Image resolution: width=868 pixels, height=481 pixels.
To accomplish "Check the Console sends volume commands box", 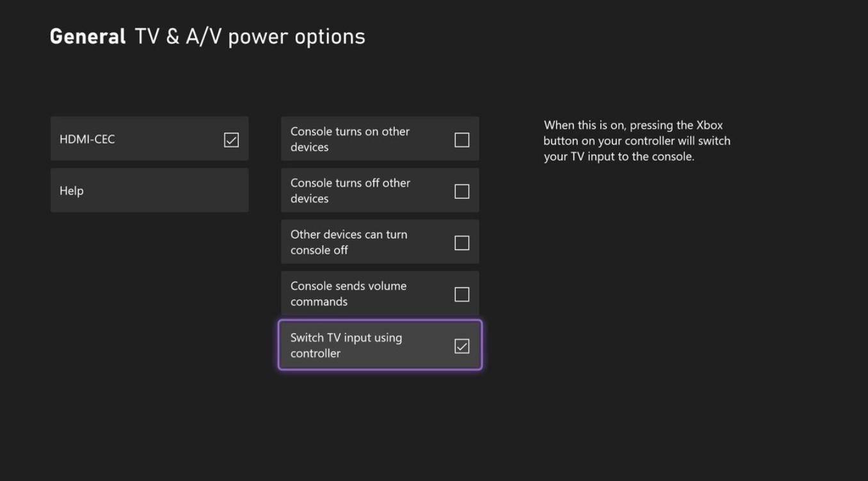I will 462,294.
